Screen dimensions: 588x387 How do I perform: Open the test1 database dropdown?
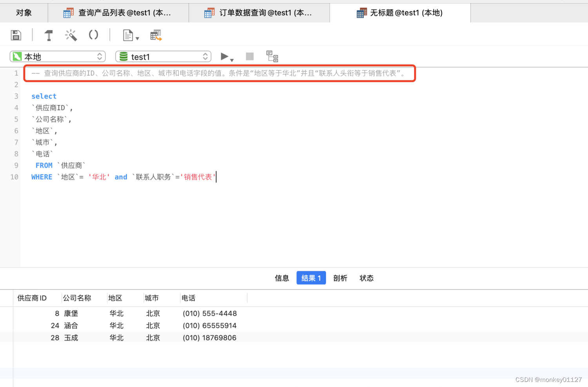click(x=163, y=57)
